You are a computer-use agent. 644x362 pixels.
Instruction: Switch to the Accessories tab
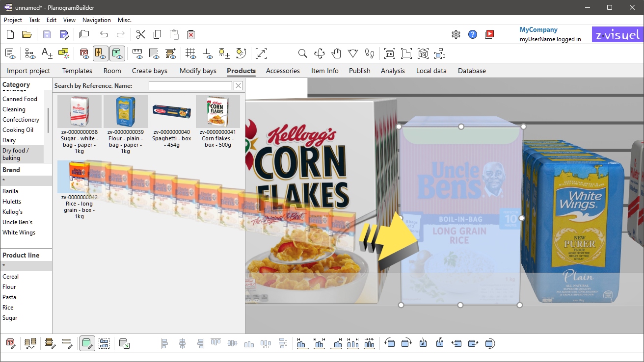283,71
